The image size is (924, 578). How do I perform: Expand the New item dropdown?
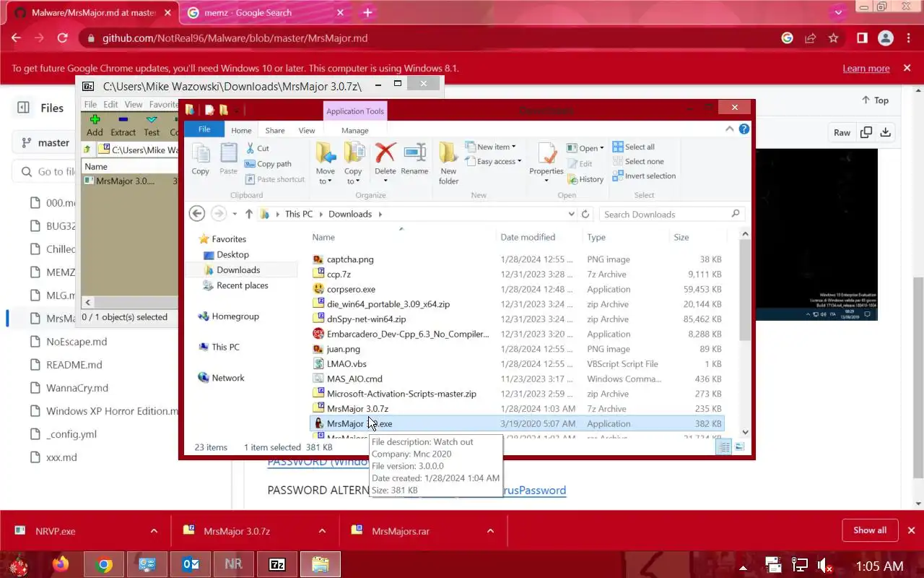(490, 147)
